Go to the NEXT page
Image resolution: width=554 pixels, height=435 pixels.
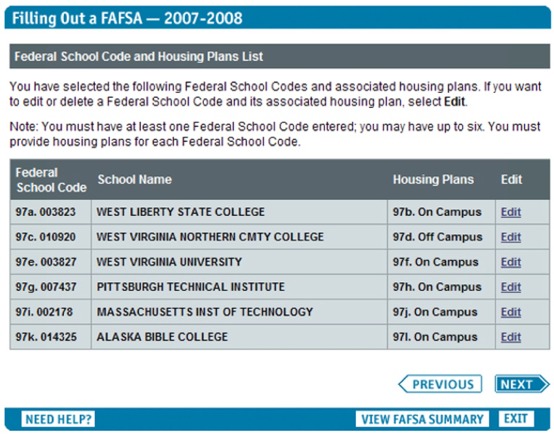pyautogui.click(x=522, y=384)
